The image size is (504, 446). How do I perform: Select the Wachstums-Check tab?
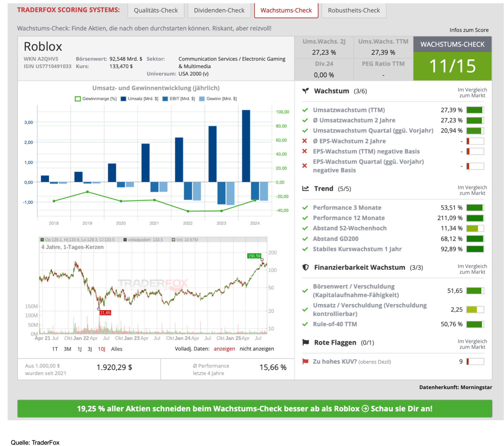pyautogui.click(x=286, y=10)
